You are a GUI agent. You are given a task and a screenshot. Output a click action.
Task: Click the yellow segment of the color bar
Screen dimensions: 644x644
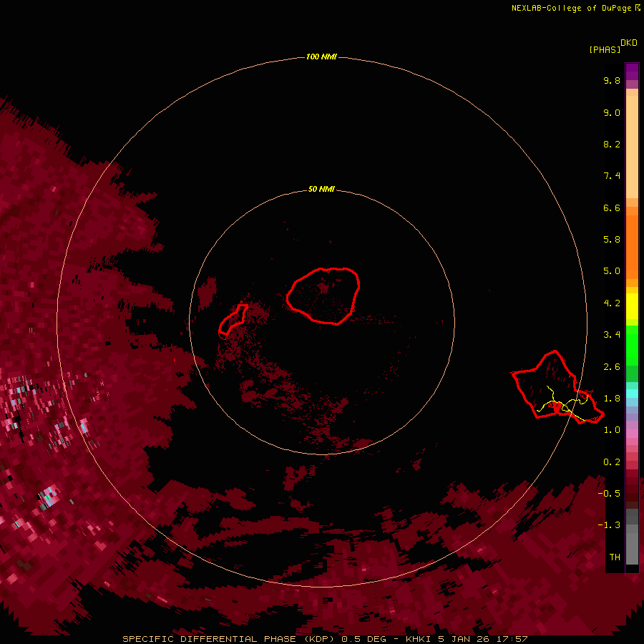click(632, 306)
